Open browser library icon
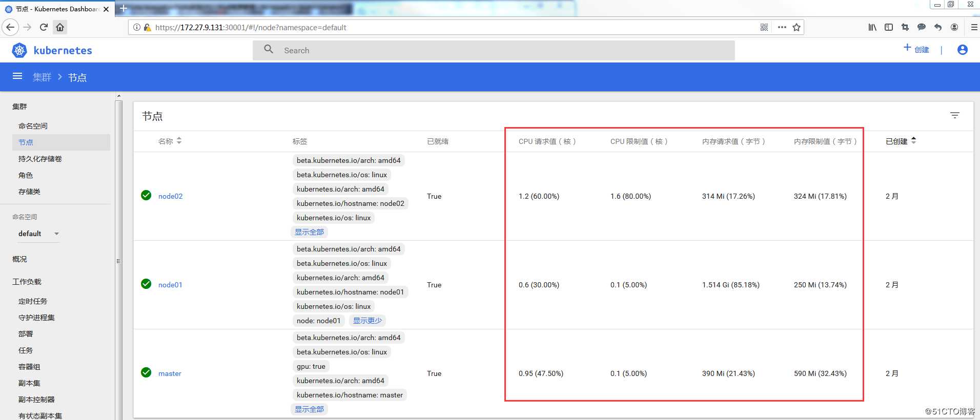This screenshot has height=420, width=980. point(872,27)
